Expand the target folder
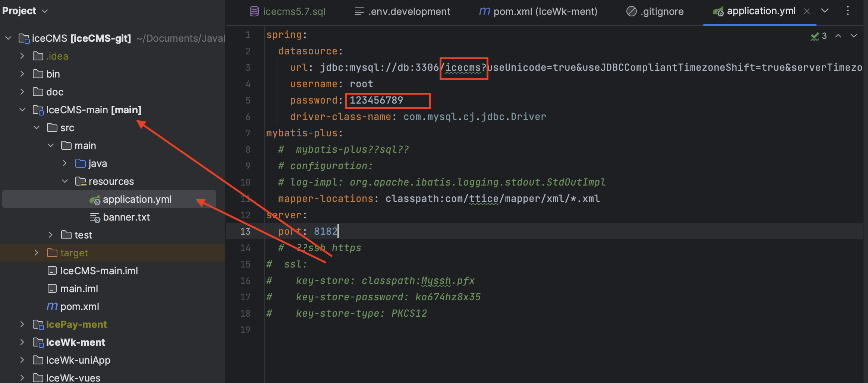Screen dimensions: 868x383 click(x=37, y=253)
